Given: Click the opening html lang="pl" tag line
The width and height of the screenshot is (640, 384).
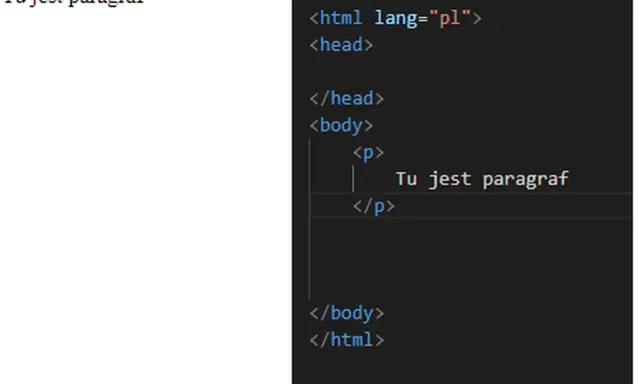Looking at the screenshot, I should pos(395,18).
